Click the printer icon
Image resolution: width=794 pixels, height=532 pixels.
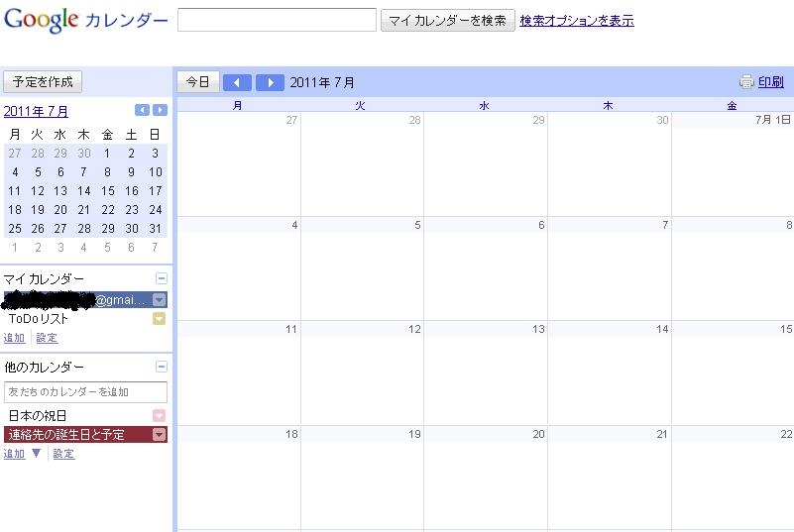[x=746, y=81]
